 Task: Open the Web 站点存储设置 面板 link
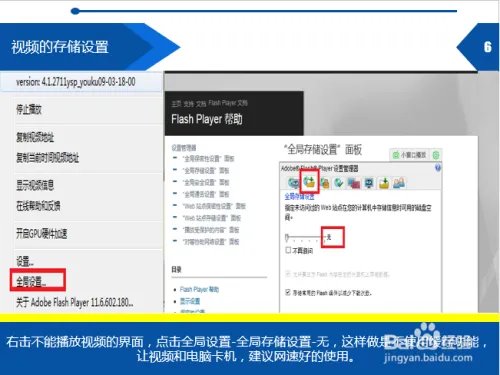(211, 218)
